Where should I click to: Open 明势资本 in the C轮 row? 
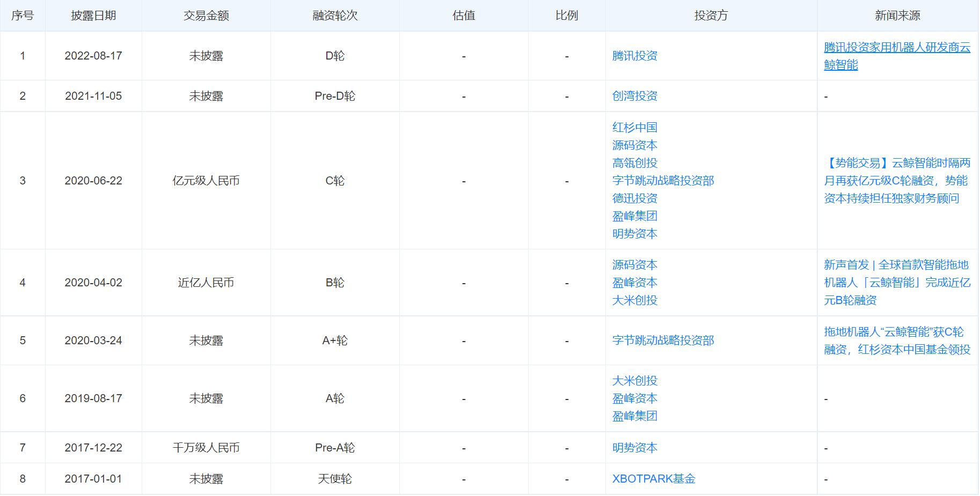click(x=634, y=234)
